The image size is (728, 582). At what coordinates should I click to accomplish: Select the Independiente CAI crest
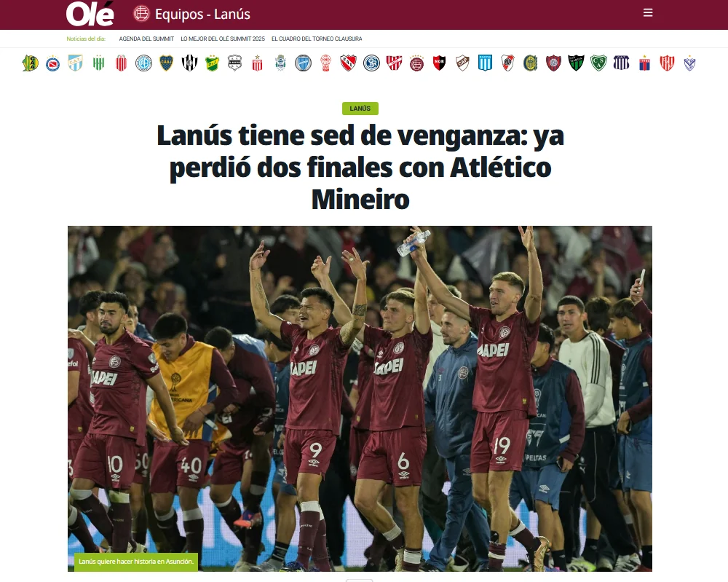348,63
